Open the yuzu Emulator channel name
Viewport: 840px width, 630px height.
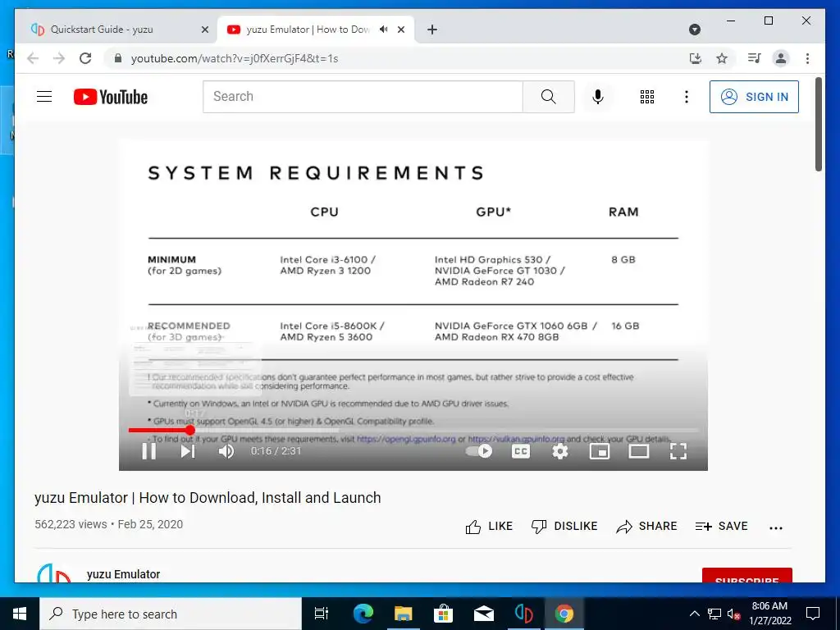point(123,574)
